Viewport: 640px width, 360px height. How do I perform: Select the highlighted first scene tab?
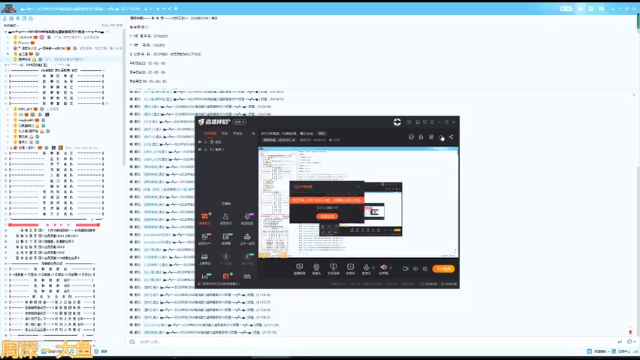[210, 133]
